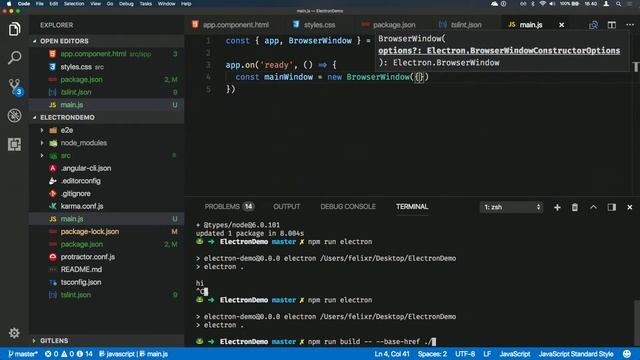Open the Selection menu
The height and width of the screenshot is (360, 640).
coord(74,4)
